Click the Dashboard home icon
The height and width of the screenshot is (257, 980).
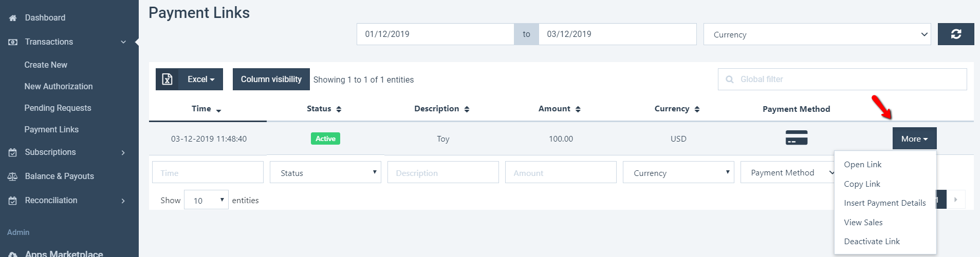(13, 18)
